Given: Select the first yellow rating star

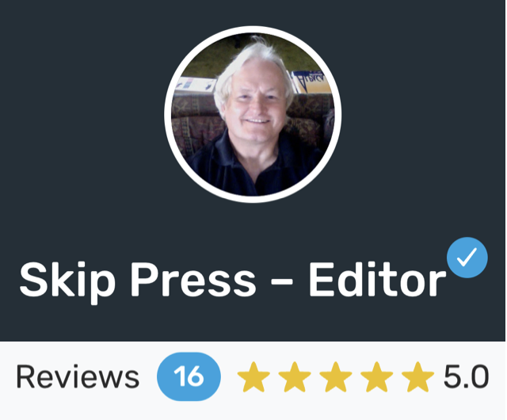Looking at the screenshot, I should 253,377.
